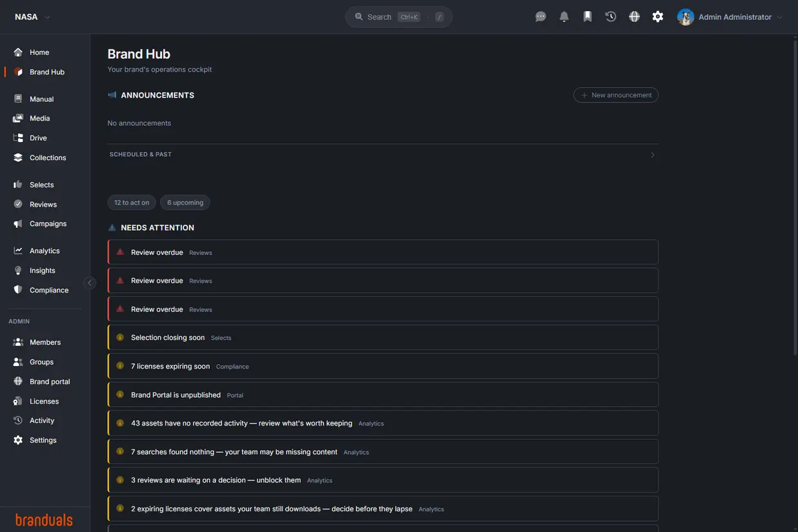Click the Search field in top bar

[x=399, y=17]
